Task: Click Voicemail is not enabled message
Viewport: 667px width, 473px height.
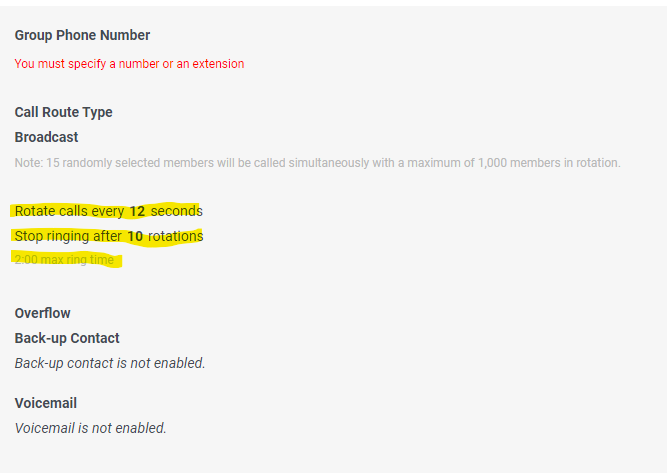Action: click(90, 428)
